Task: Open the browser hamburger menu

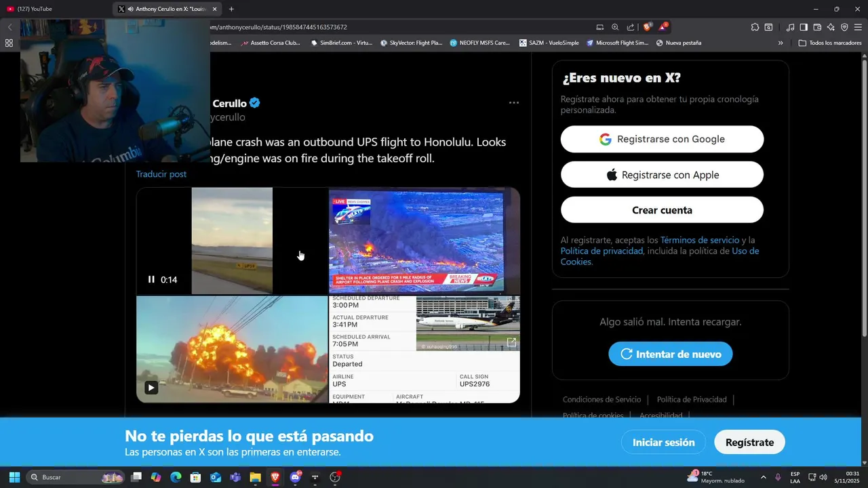Action: pyautogui.click(x=858, y=27)
